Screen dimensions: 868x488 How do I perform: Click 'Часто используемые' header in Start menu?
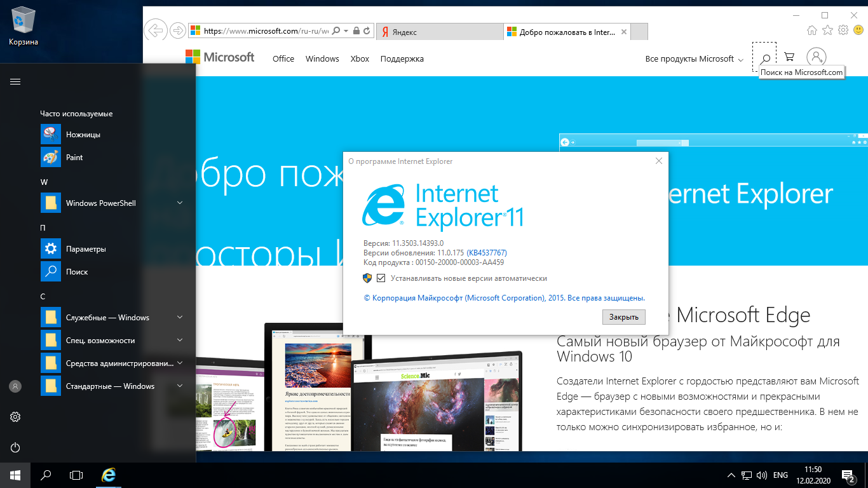point(76,114)
